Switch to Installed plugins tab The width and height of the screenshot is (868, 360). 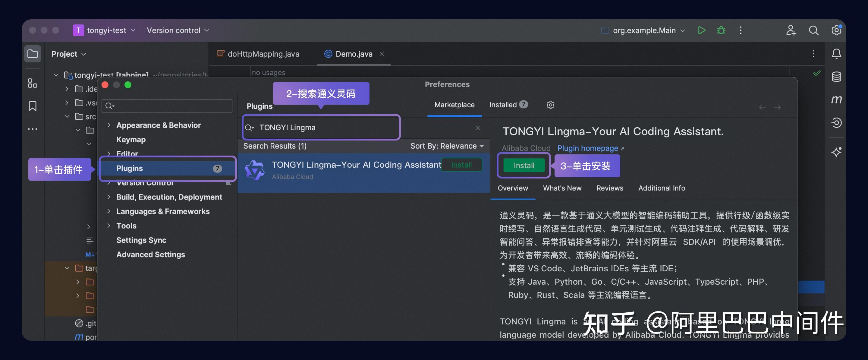click(x=508, y=105)
